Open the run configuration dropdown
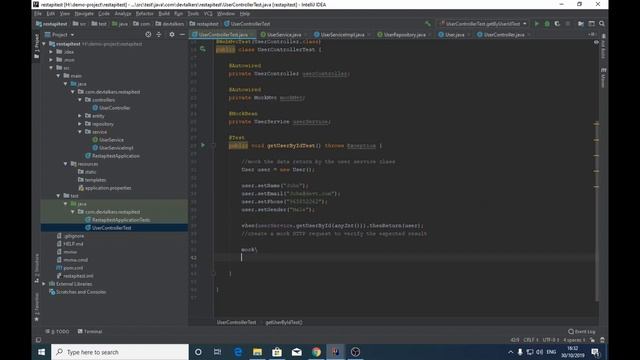Screen dimensions: 640x360 tap(483, 24)
